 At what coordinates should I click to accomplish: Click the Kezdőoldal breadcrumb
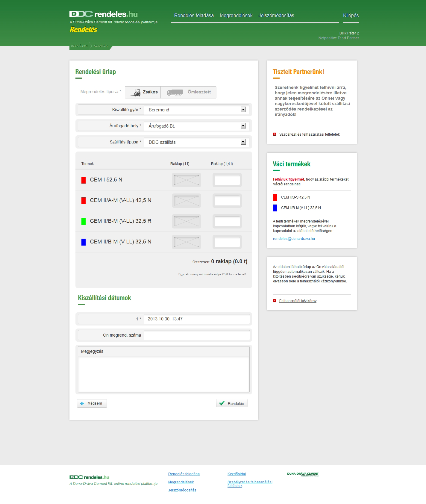click(x=79, y=46)
